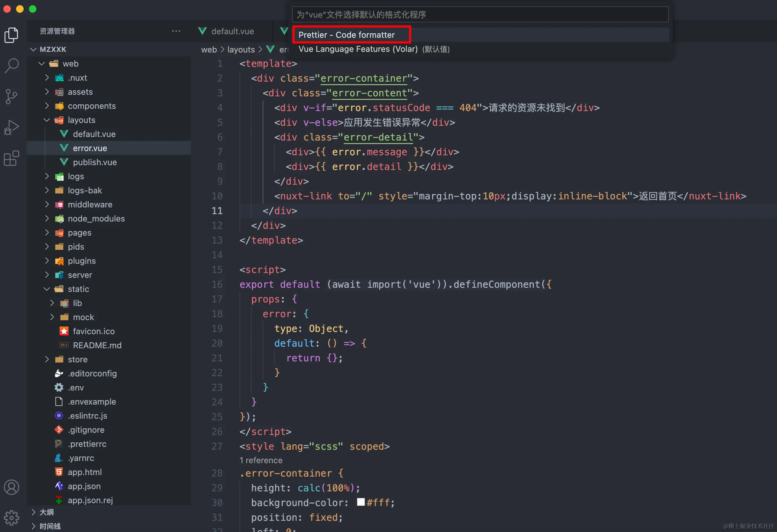Image resolution: width=777 pixels, height=532 pixels.
Task: Click the .env gear file icon
Action: click(59, 388)
